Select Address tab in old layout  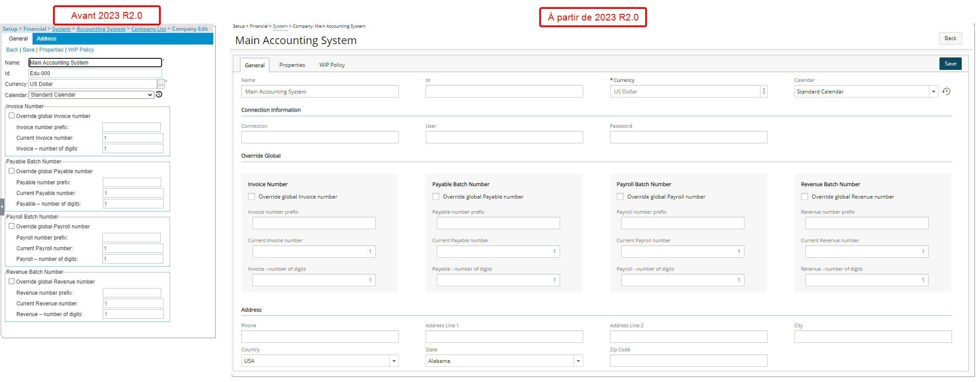47,39
